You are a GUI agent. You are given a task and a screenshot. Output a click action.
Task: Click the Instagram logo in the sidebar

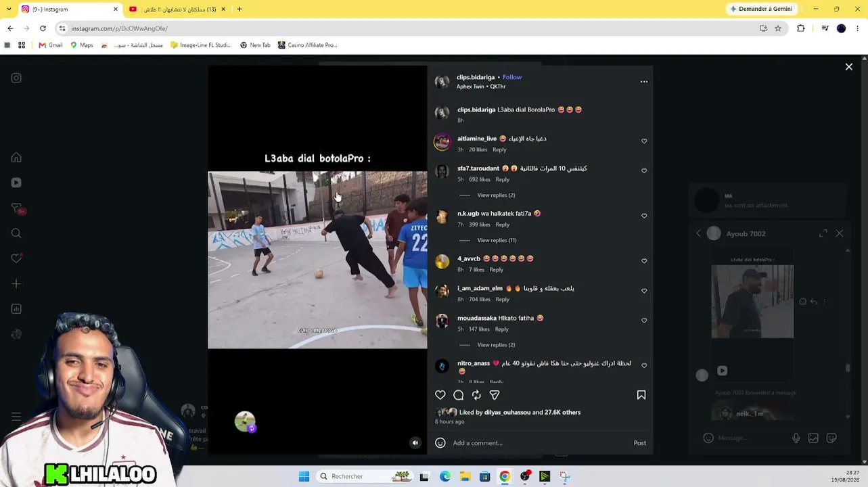[16, 78]
